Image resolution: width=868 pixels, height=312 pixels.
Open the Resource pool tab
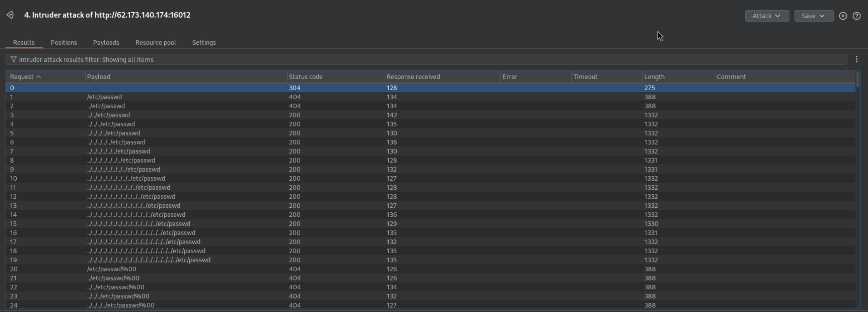tap(155, 43)
